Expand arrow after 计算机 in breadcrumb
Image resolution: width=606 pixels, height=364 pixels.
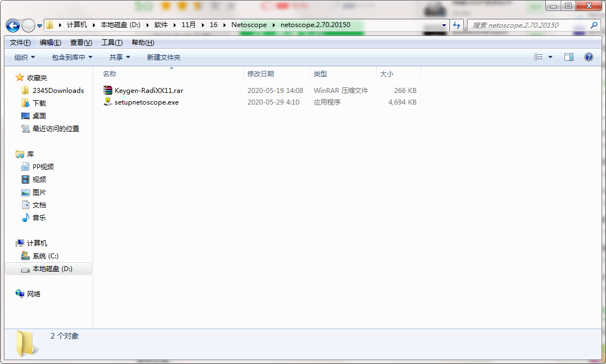[94, 25]
